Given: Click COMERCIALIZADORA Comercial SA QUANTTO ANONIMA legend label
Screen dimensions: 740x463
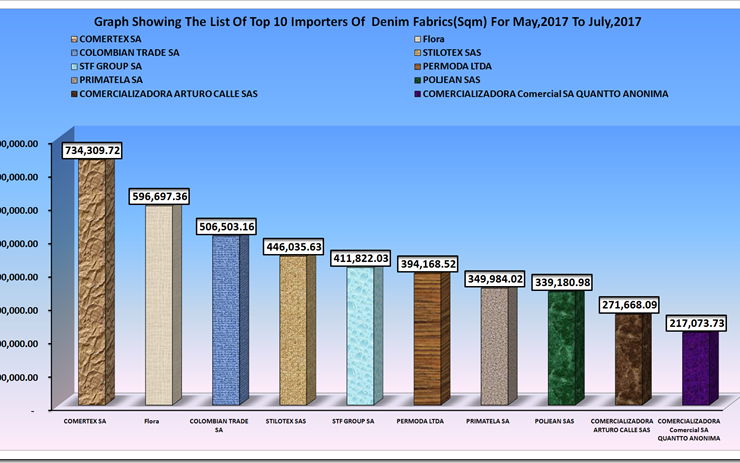Looking at the screenshot, I should 546,94.
